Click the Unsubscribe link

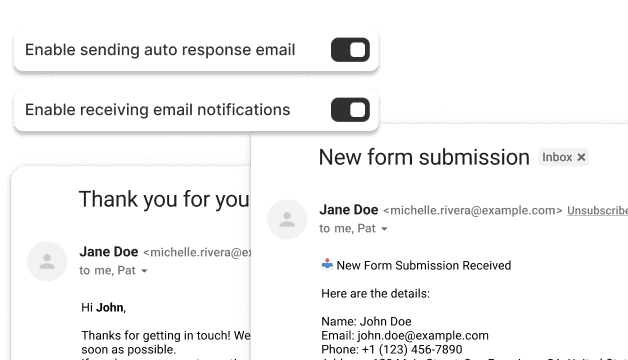coord(598,211)
